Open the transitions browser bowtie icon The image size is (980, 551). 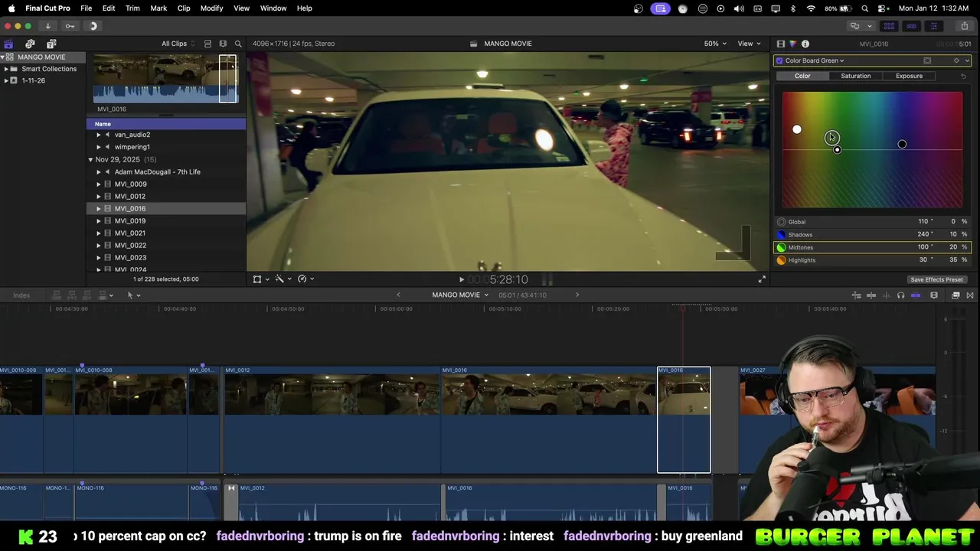[970, 295]
